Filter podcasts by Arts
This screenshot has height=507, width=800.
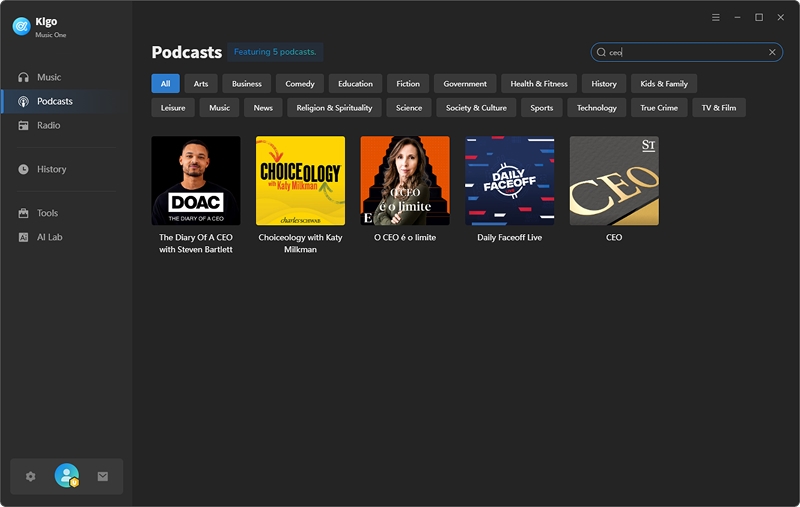(x=201, y=84)
